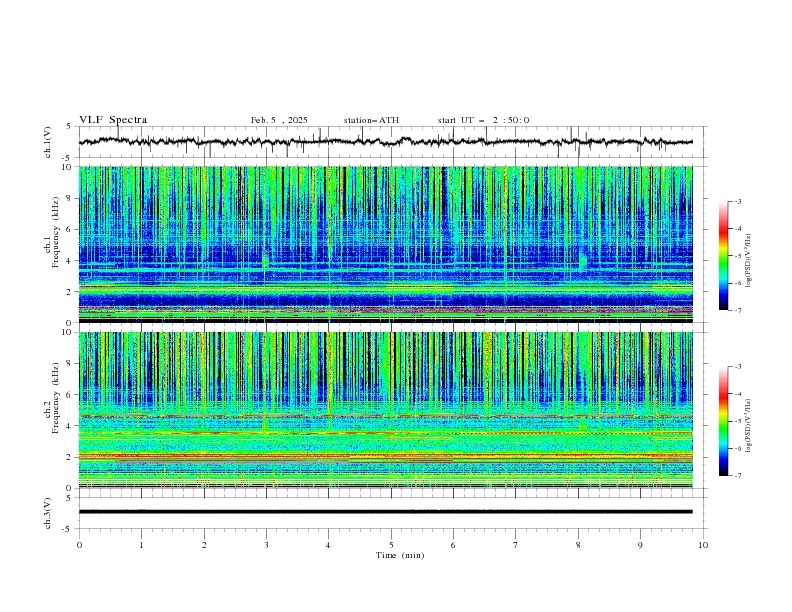Click the log(PSD) label beside the ch.1 colorbar

[748, 261]
